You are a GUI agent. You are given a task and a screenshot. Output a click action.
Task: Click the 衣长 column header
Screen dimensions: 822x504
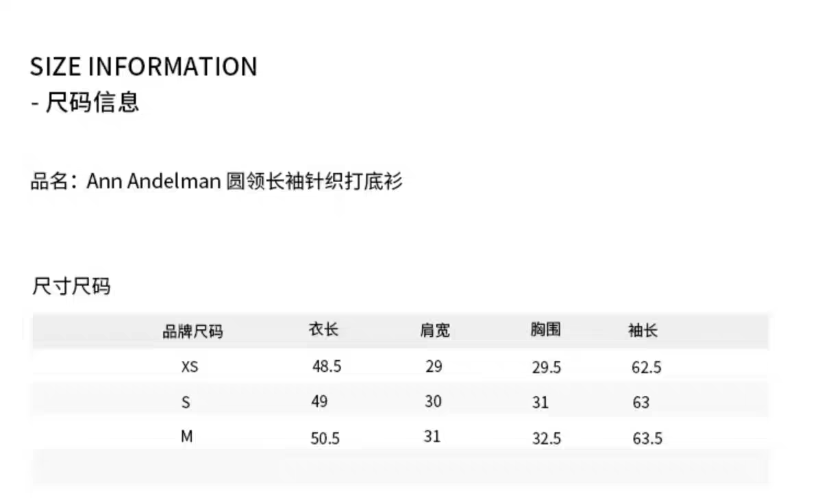click(323, 330)
